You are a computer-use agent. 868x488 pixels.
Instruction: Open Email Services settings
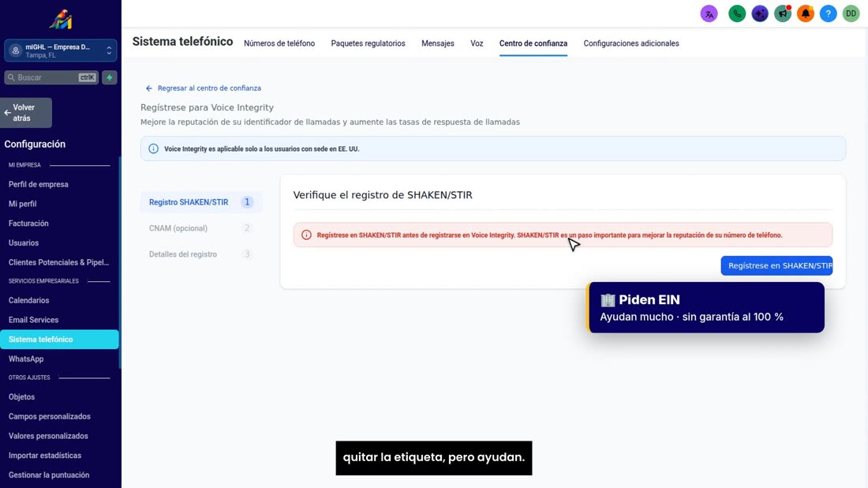(x=33, y=320)
